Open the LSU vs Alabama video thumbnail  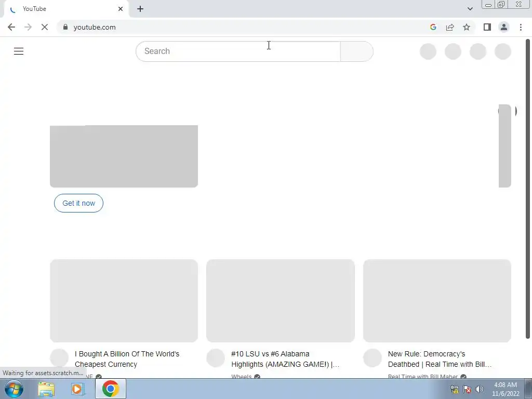tap(281, 301)
